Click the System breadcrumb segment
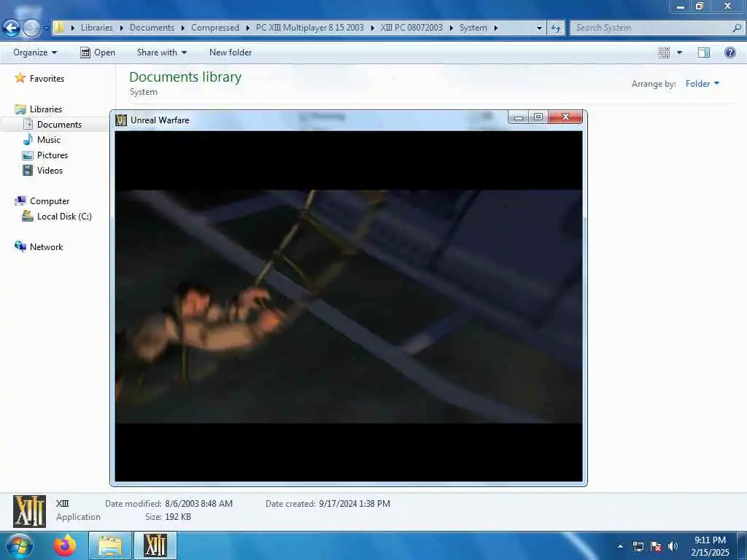Screen dimensions: 747x560 point(473,28)
